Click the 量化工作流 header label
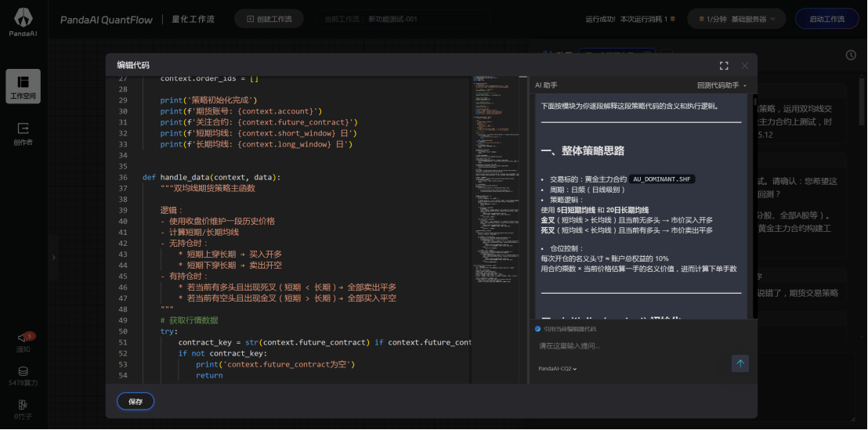Screen dimensions: 868x430 [193, 20]
